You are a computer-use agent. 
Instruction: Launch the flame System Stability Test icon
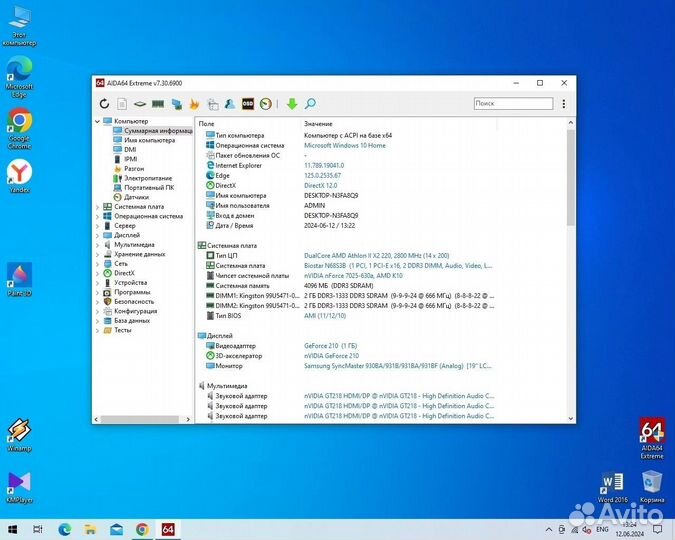[x=195, y=103]
